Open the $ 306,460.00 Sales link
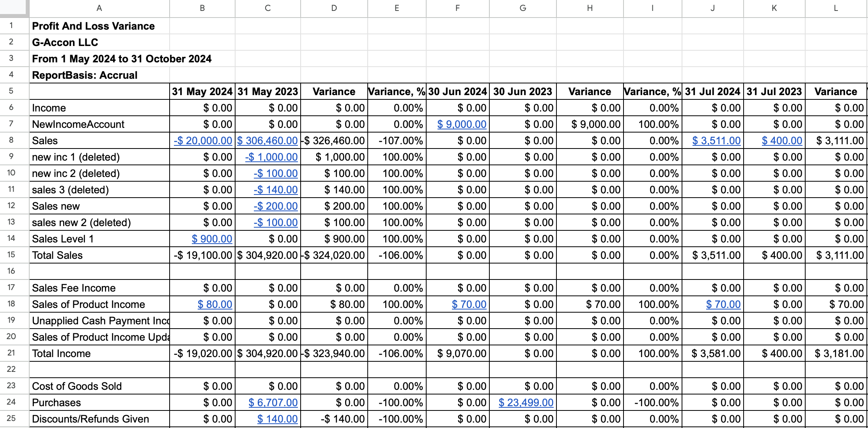868x428 pixels. pyautogui.click(x=267, y=141)
